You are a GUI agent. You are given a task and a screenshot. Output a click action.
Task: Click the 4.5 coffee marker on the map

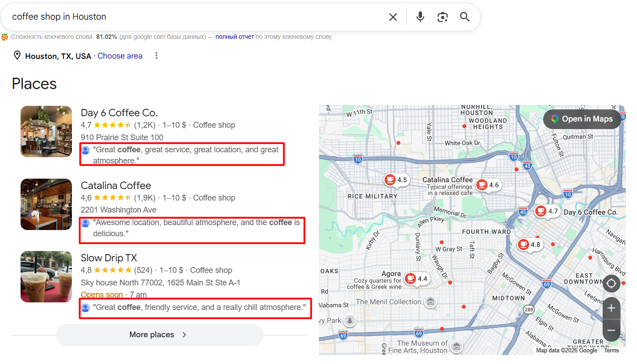(396, 180)
